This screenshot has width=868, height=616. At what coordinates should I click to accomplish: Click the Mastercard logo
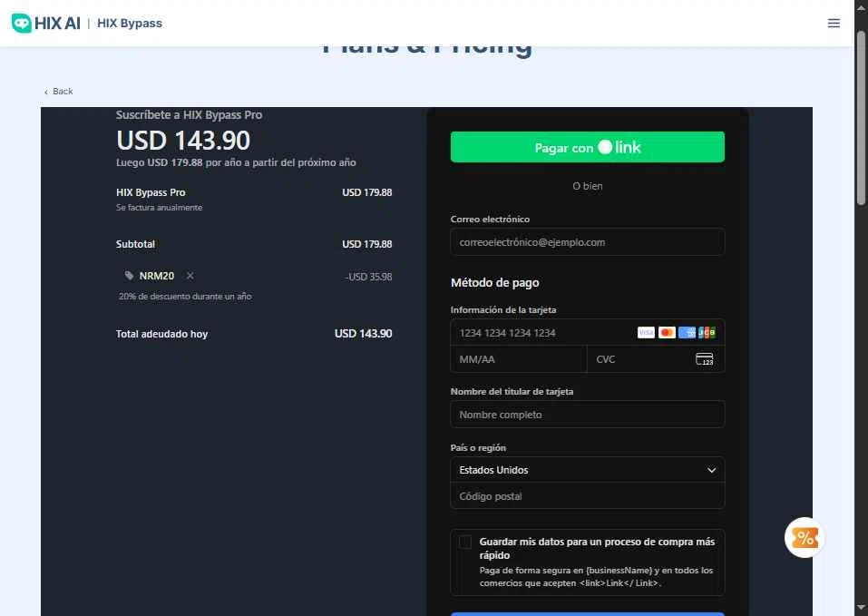click(x=667, y=333)
